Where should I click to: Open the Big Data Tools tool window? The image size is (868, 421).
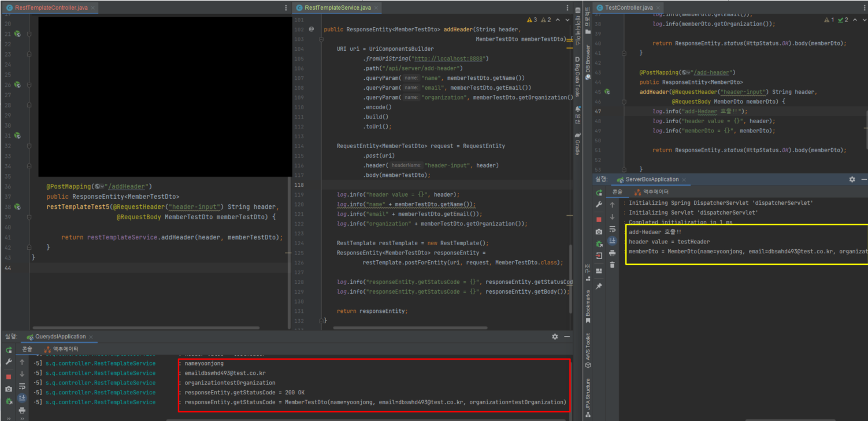[577, 76]
